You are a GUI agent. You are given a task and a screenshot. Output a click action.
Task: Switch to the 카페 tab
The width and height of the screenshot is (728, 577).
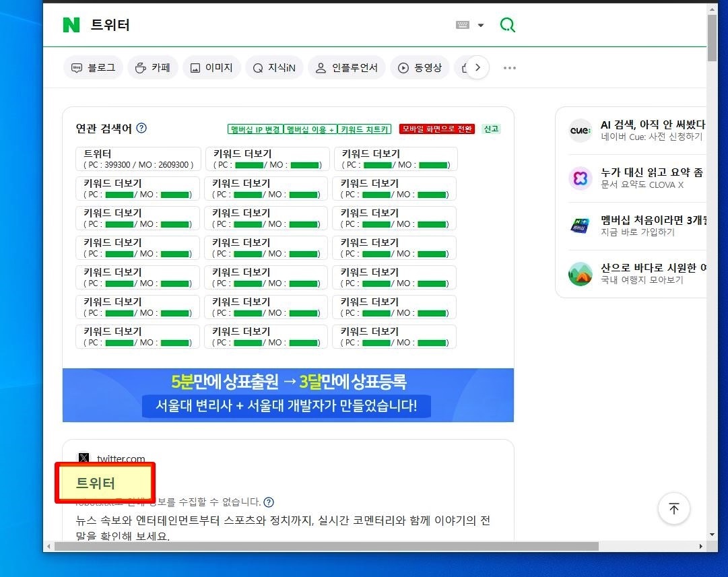point(152,68)
